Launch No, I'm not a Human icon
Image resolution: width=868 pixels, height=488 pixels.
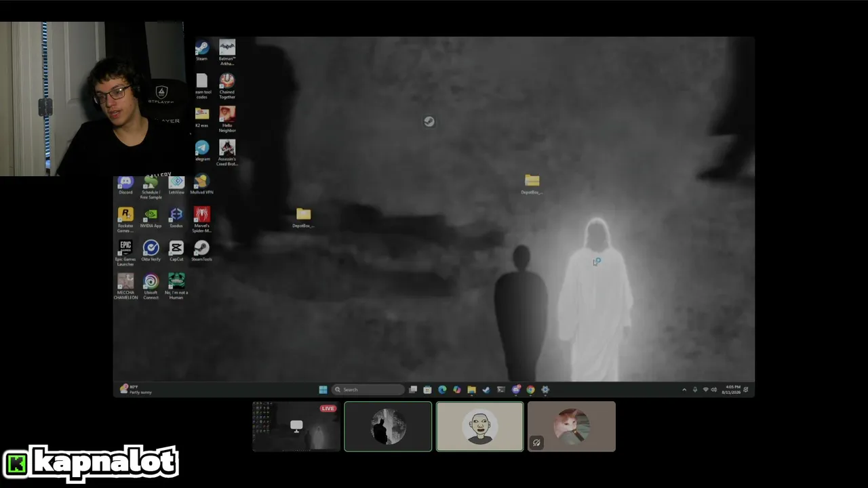[x=176, y=287]
